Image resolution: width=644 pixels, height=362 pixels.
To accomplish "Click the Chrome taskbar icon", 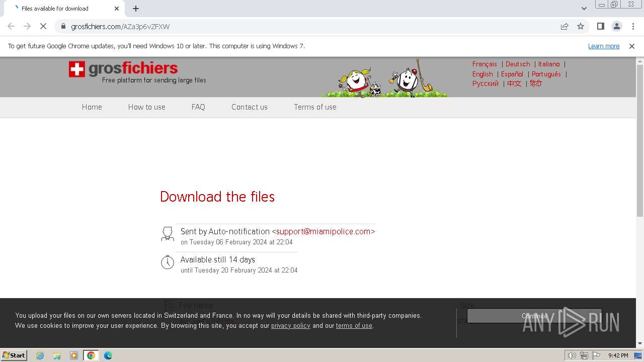I will coord(91,355).
